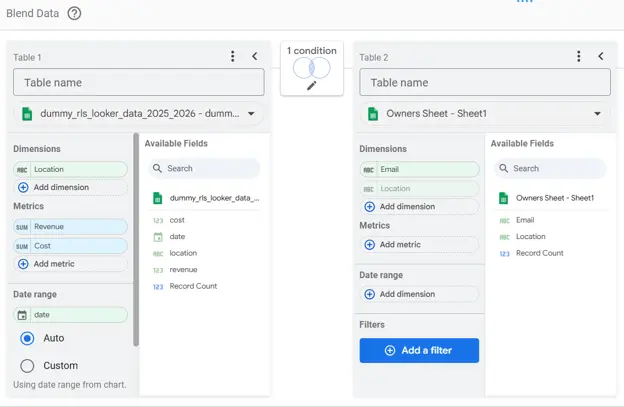The width and height of the screenshot is (624, 407).
Task: Collapse Table 2 with the chevron arrow
Action: (600, 57)
